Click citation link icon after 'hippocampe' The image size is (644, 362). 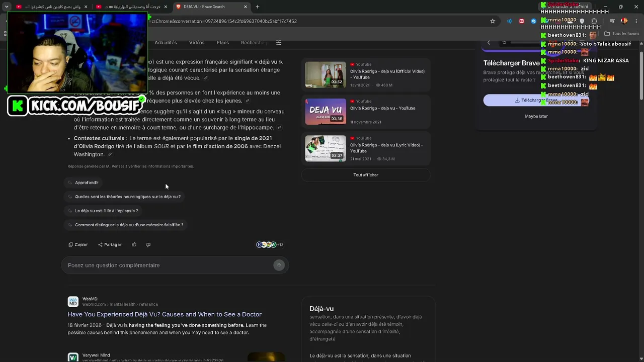[x=279, y=128]
